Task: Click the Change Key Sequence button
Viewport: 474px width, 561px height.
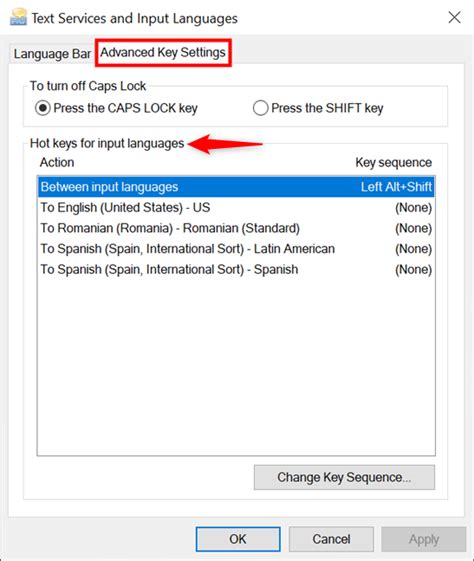Action: click(x=344, y=477)
